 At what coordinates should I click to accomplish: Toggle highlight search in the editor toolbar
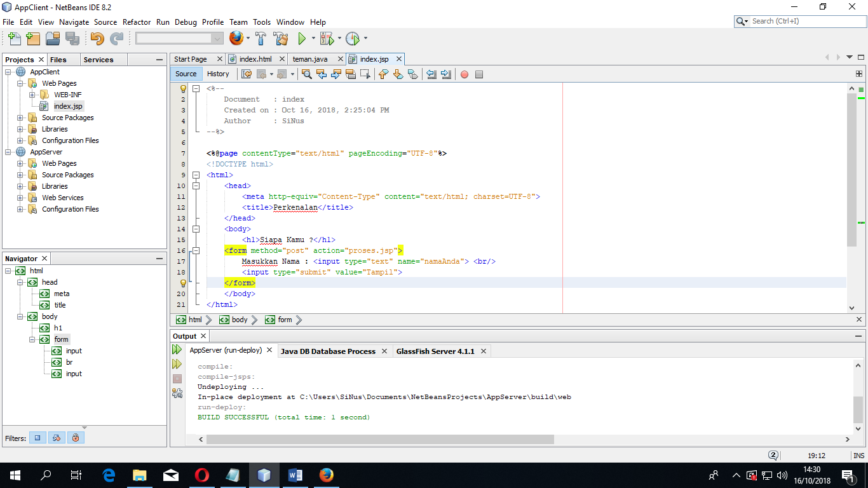351,74
